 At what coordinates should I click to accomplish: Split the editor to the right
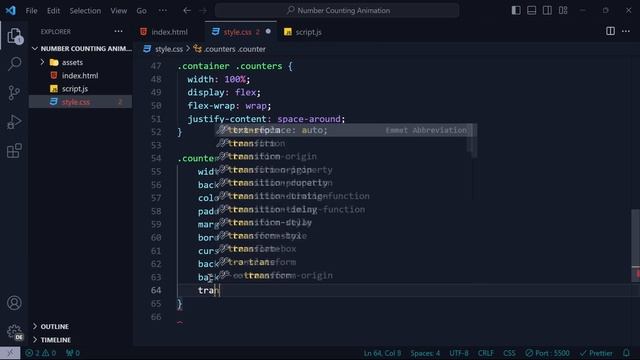coord(610,31)
